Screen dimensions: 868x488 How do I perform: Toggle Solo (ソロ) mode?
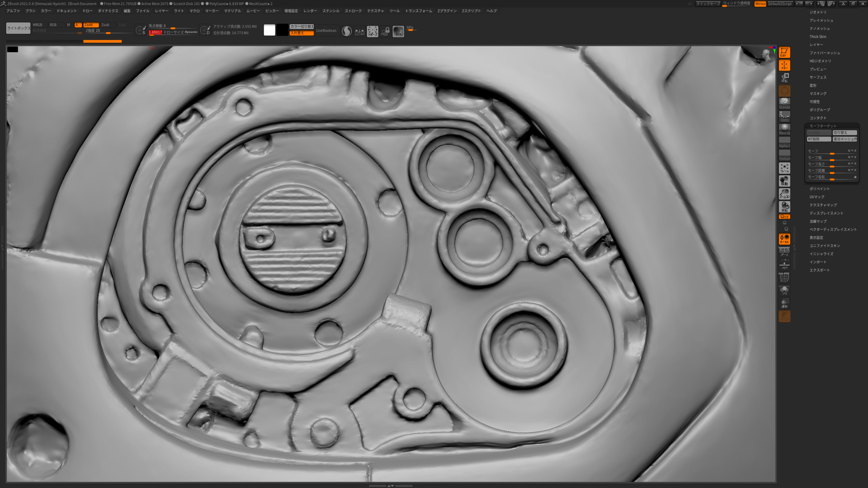[x=784, y=290]
